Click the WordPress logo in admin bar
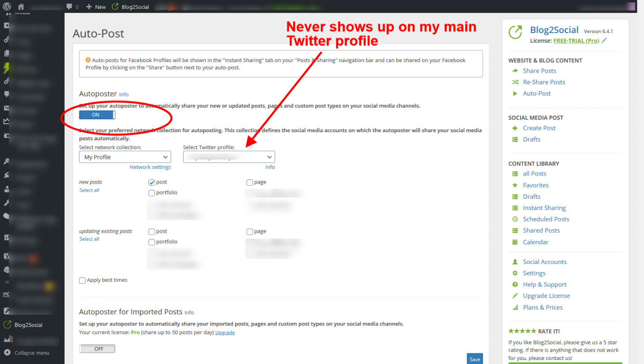 pyautogui.click(x=7, y=7)
